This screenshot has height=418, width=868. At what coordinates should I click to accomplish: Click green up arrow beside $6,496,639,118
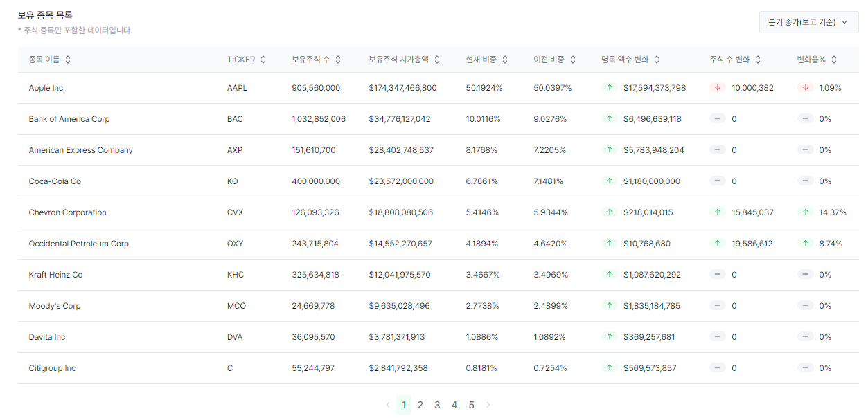[610, 119]
